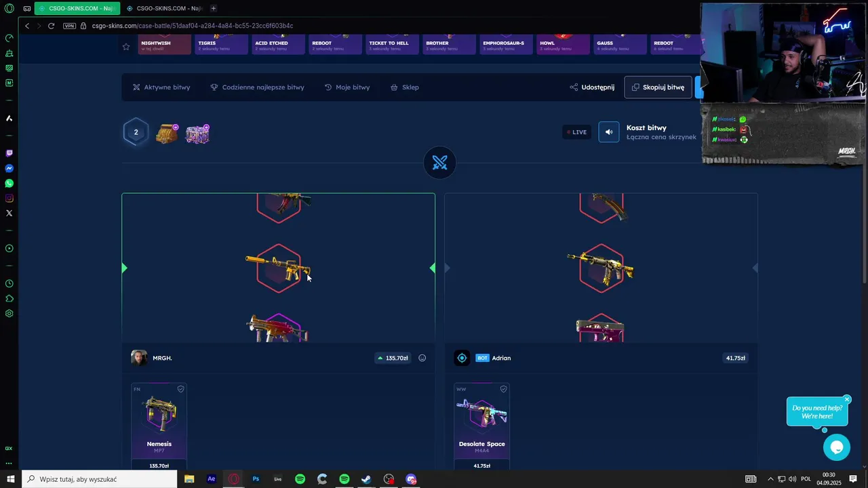Open Steam from the taskbar
The width and height of the screenshot is (868, 488).
pos(366,479)
